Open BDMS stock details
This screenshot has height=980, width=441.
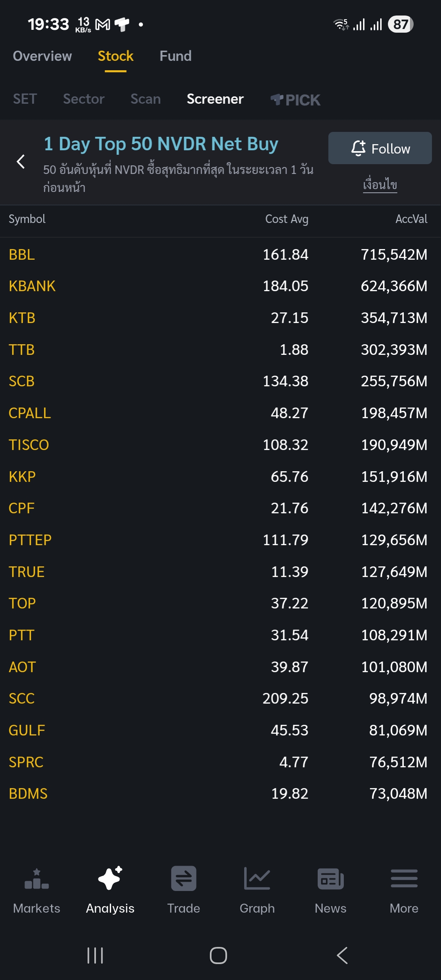pos(28,793)
